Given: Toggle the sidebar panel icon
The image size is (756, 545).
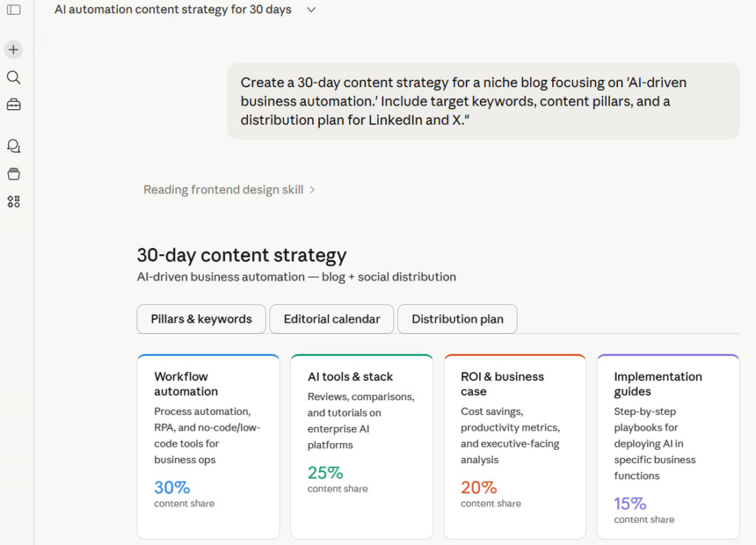Looking at the screenshot, I should tap(13, 10).
